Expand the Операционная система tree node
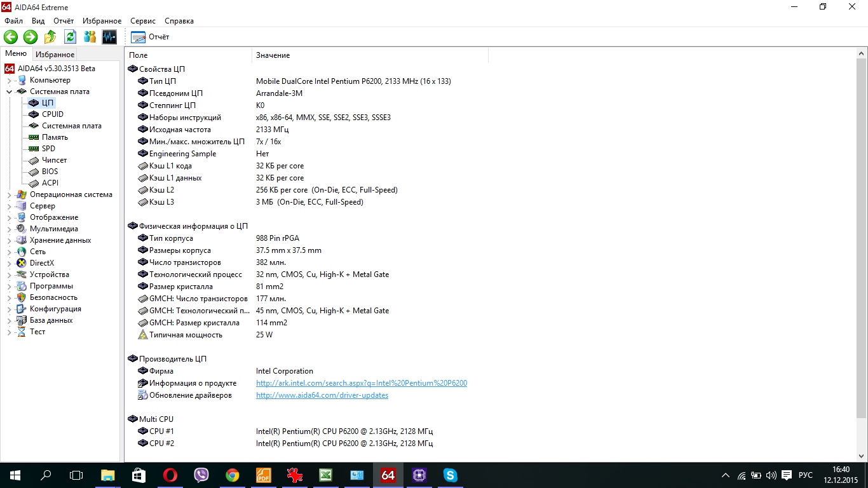The width and height of the screenshot is (868, 488). 9,194
